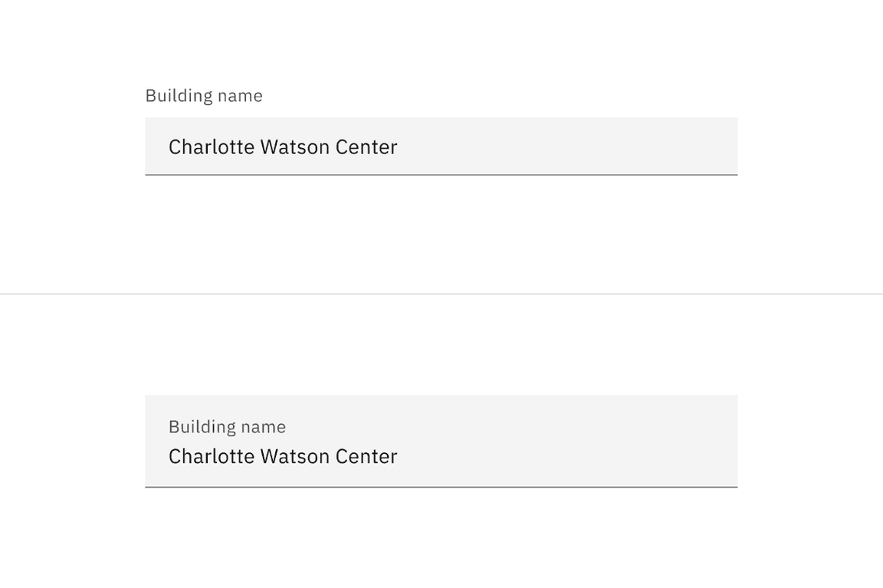Click the bottom border of the upper input
This screenshot has width=883, height=588.
(441, 175)
